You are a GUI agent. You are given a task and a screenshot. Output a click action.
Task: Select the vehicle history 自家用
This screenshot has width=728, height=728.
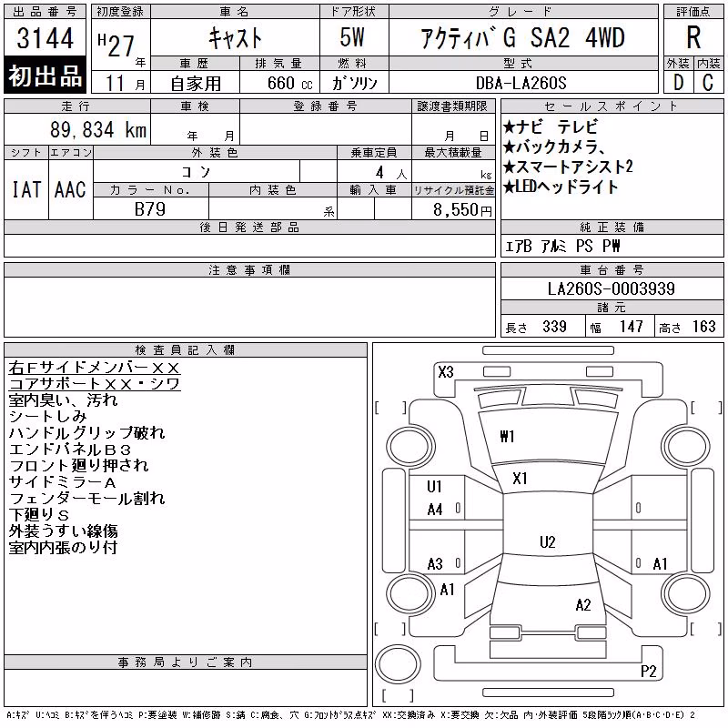[196, 84]
